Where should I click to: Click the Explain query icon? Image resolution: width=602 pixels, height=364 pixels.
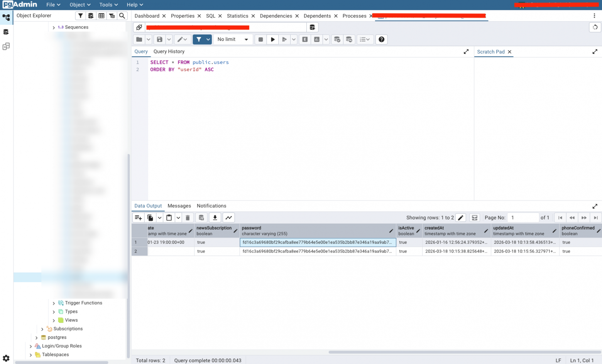(x=305, y=39)
